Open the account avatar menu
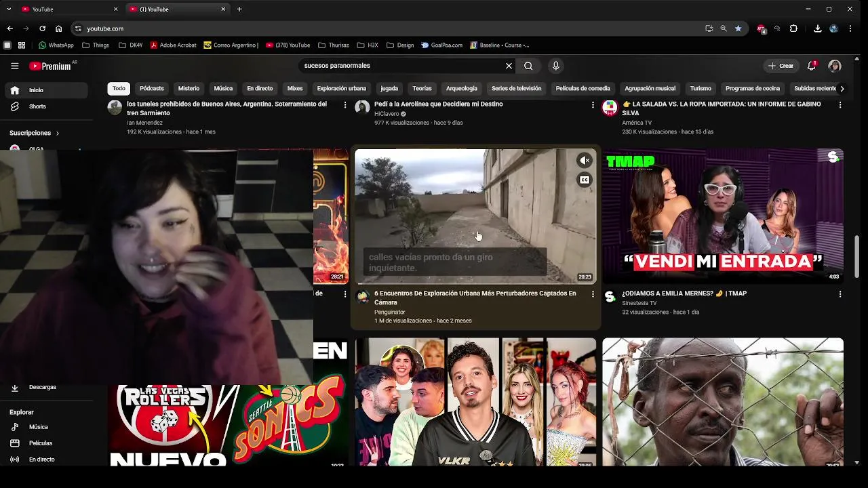The image size is (868, 488). click(x=835, y=66)
